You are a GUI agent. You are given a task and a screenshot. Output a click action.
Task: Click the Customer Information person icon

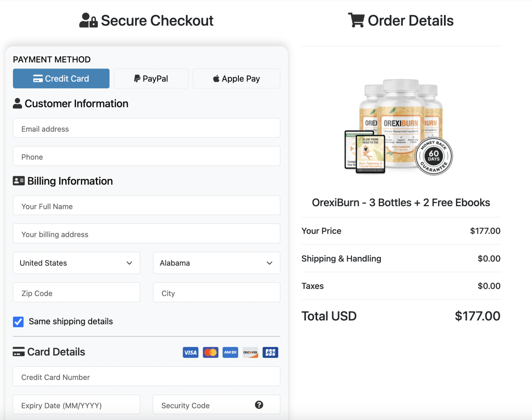tap(17, 103)
